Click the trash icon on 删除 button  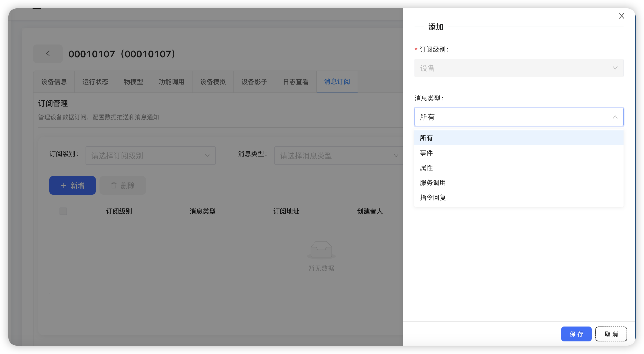(114, 185)
